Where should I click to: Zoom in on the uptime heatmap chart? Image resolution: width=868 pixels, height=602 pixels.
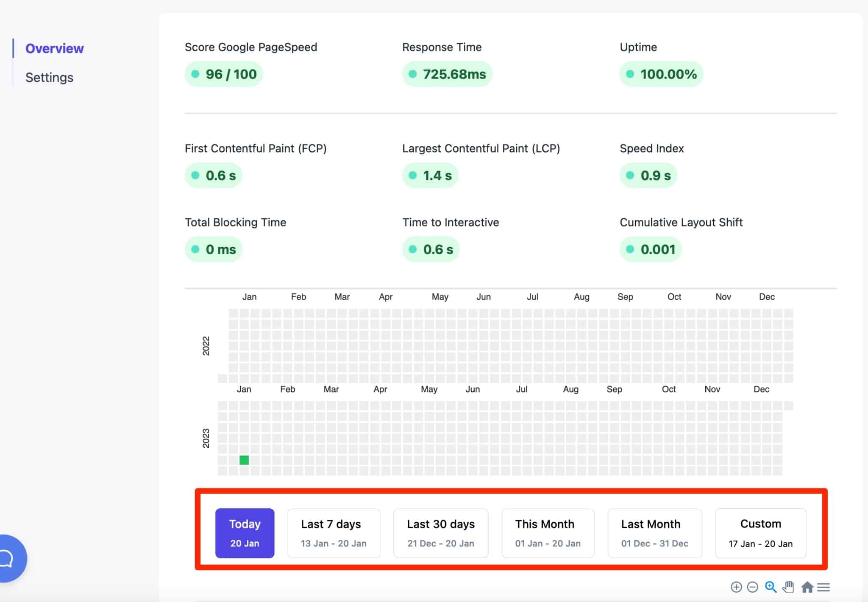click(x=736, y=587)
